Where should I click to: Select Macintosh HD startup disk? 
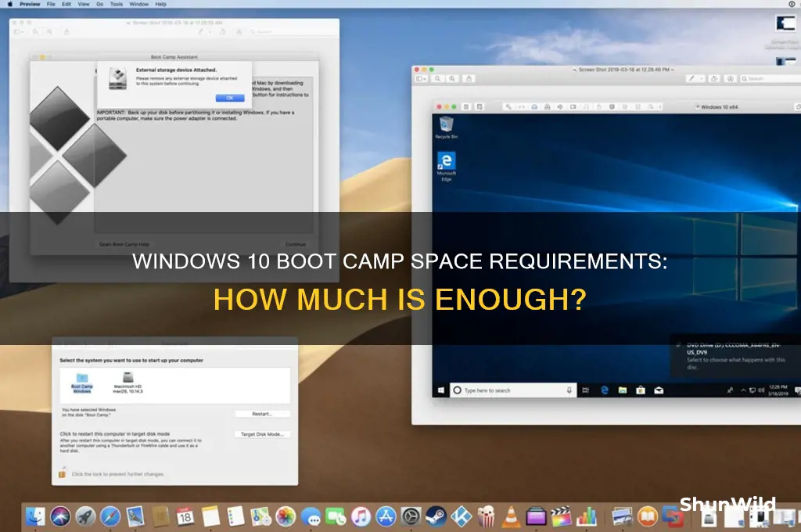click(x=128, y=383)
